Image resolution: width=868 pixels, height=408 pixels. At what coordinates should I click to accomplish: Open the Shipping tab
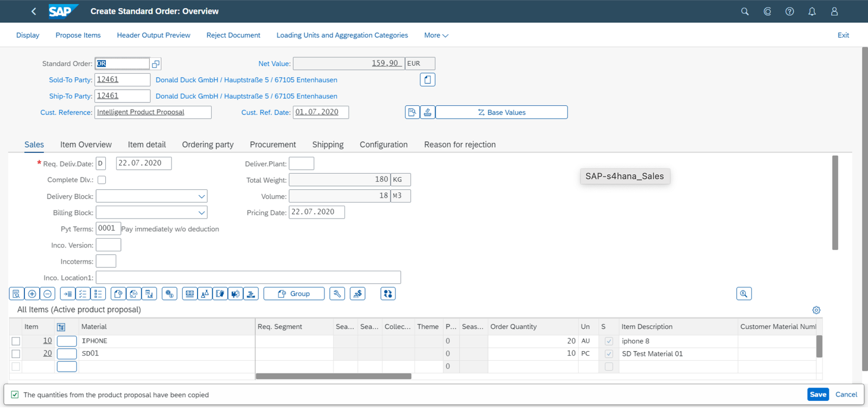pos(328,145)
